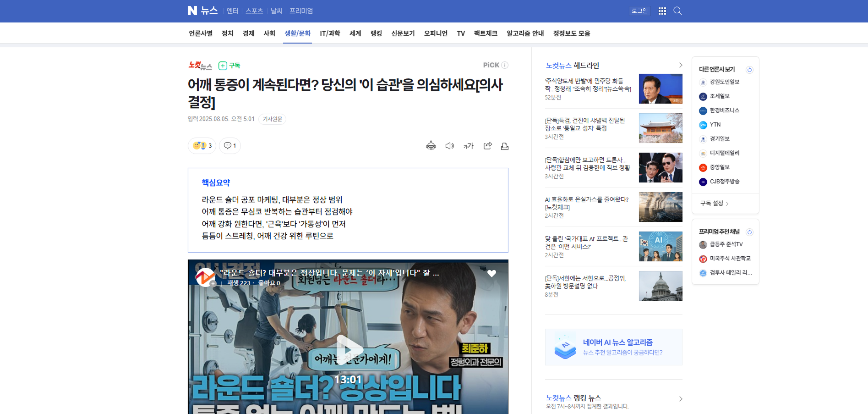
Task: Click the AI summary robot icon
Action: (431, 146)
